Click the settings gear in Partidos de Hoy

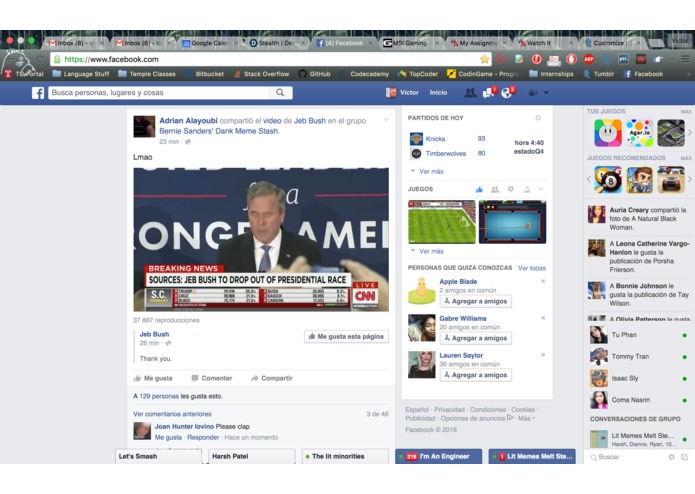point(538,118)
